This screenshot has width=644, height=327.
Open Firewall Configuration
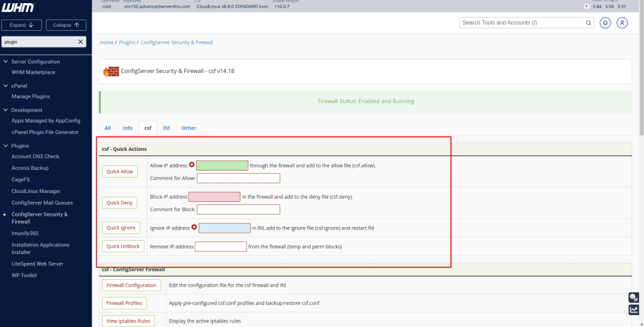(x=131, y=285)
